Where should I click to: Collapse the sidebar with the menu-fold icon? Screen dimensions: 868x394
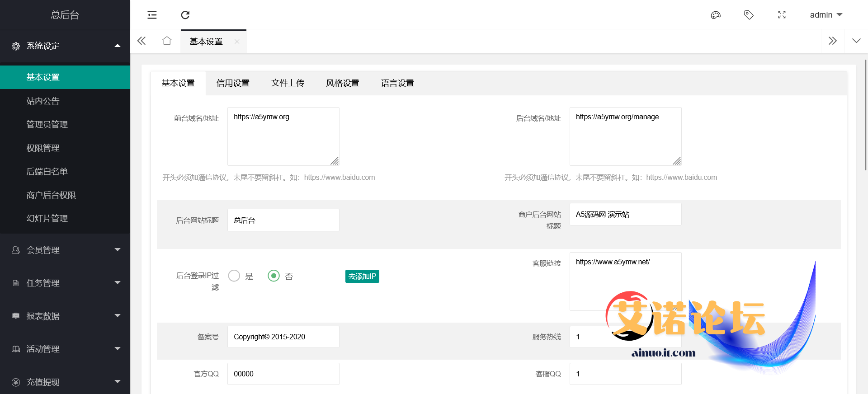[152, 15]
